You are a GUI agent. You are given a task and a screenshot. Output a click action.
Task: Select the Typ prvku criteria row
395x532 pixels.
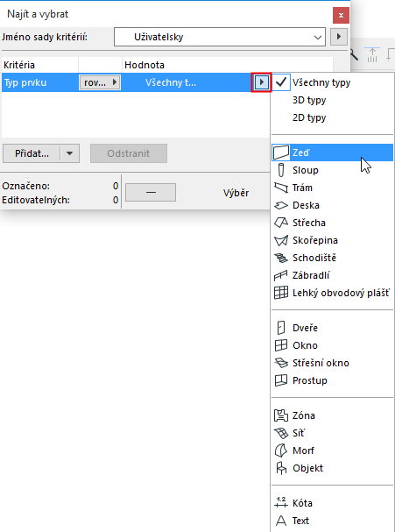[136, 82]
